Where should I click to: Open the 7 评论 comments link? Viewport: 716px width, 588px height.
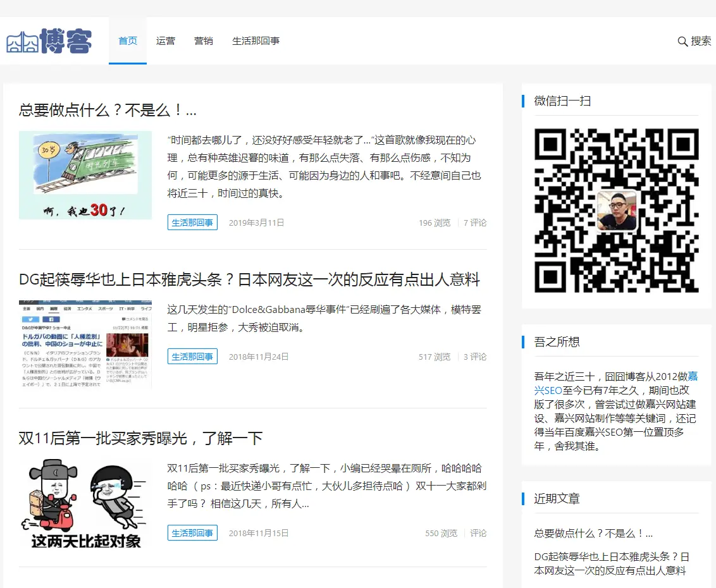coord(475,223)
